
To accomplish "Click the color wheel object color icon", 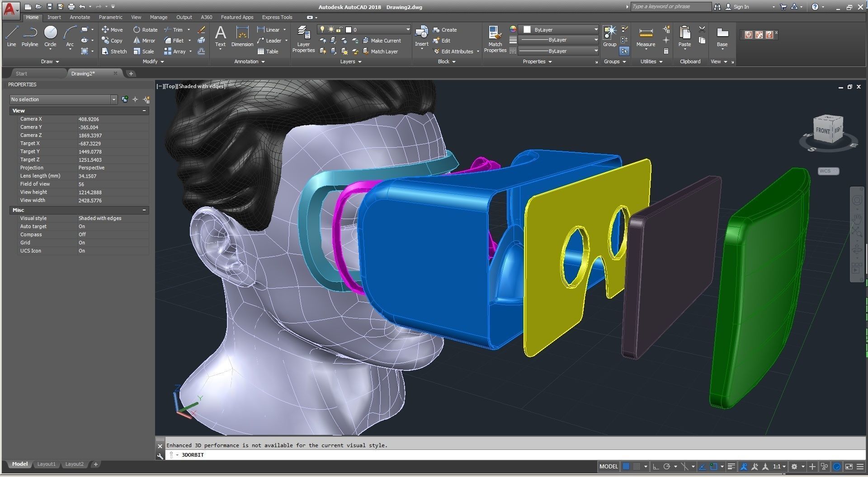I will pos(513,29).
